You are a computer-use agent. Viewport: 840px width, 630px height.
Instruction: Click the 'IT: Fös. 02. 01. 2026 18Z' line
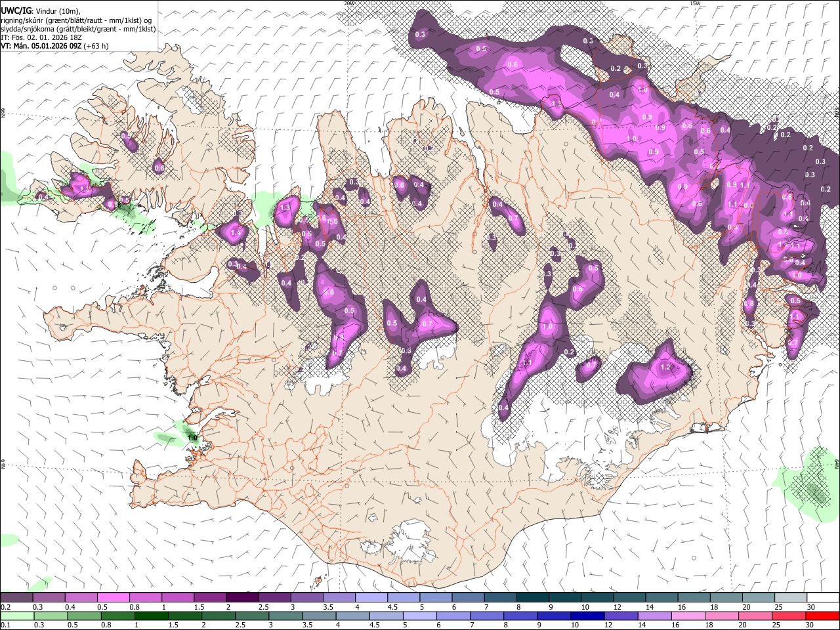pos(41,37)
